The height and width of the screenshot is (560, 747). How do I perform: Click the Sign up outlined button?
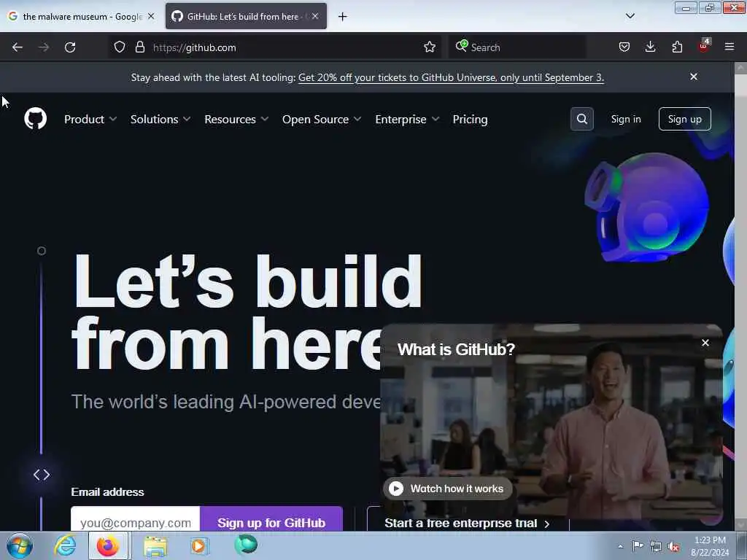click(x=684, y=119)
